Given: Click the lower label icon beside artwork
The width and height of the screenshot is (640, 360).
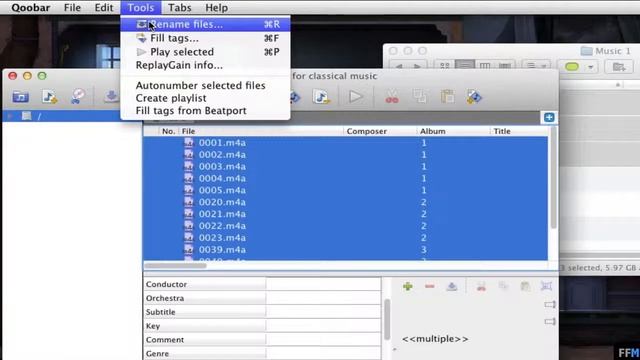Looking at the screenshot, I should (x=550, y=322).
